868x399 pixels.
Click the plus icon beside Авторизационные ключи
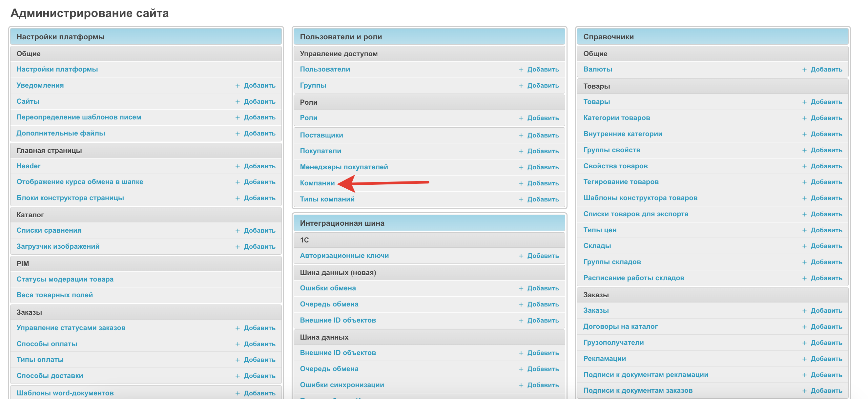point(521,256)
